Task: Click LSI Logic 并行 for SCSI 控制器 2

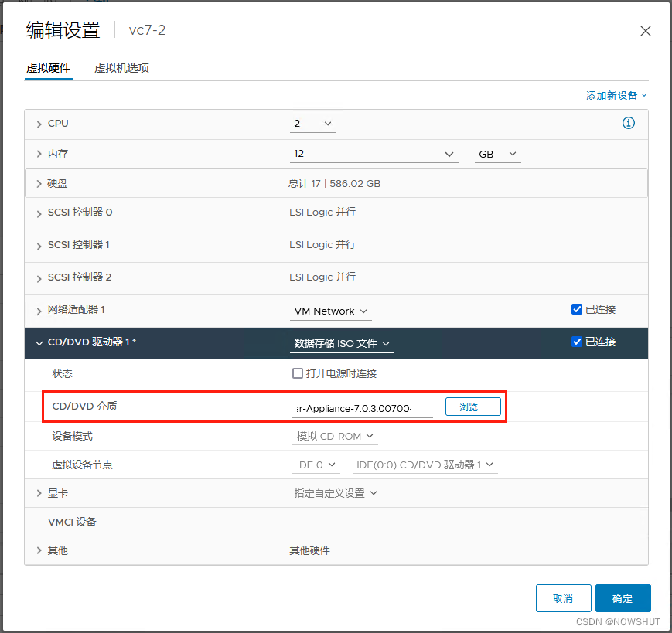Action: 322,277
